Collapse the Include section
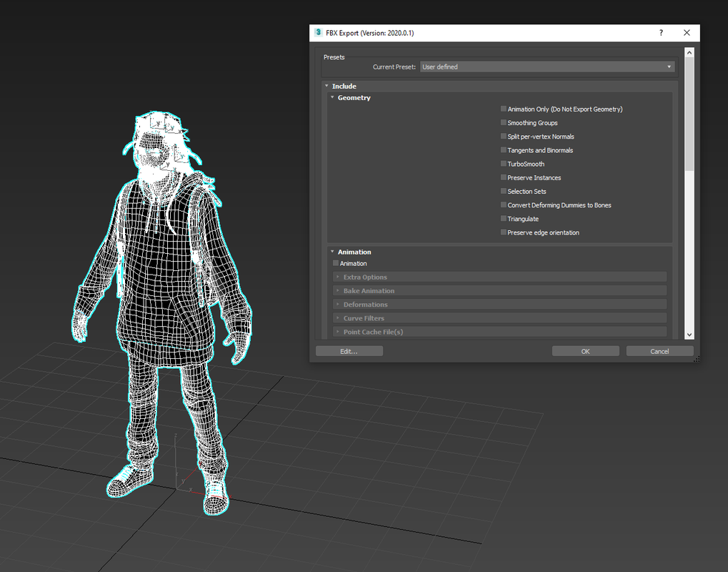This screenshot has width=728, height=572. (x=327, y=86)
